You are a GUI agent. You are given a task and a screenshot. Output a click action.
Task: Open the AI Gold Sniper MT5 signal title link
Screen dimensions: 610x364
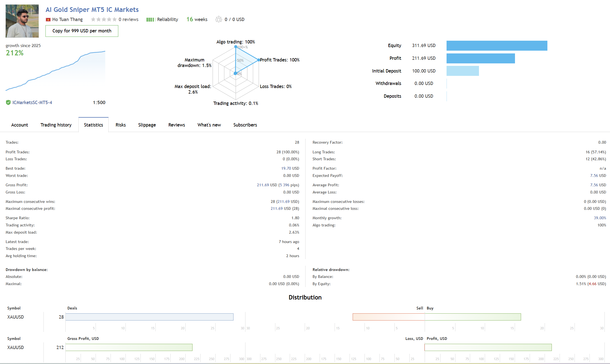pyautogui.click(x=92, y=10)
